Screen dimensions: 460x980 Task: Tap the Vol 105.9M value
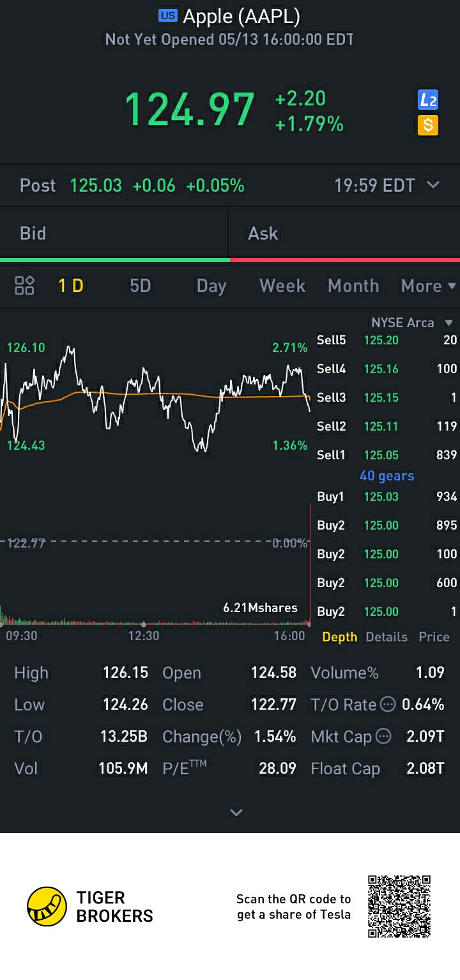coord(123,769)
